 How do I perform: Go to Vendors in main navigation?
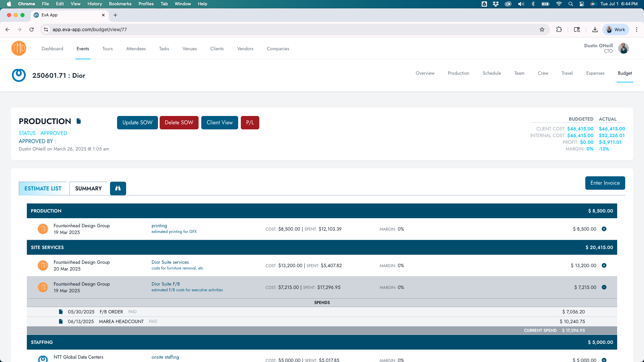point(245,49)
